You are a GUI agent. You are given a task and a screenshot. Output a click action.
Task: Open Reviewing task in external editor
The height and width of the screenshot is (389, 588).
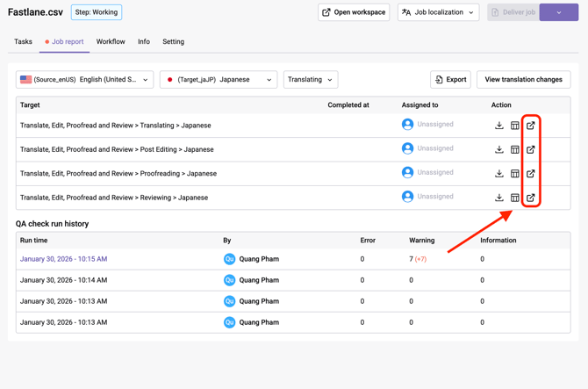[x=531, y=198]
